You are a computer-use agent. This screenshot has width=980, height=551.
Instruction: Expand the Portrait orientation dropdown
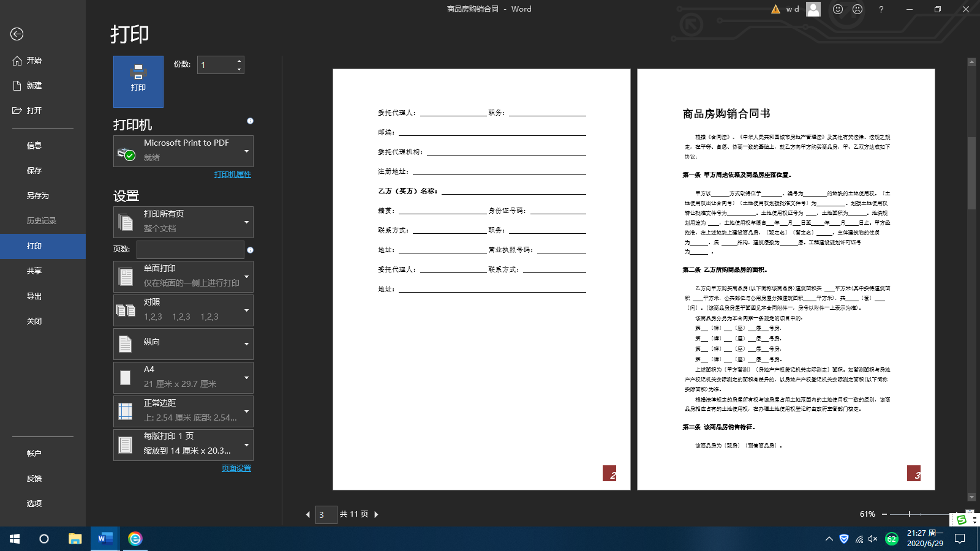[183, 344]
